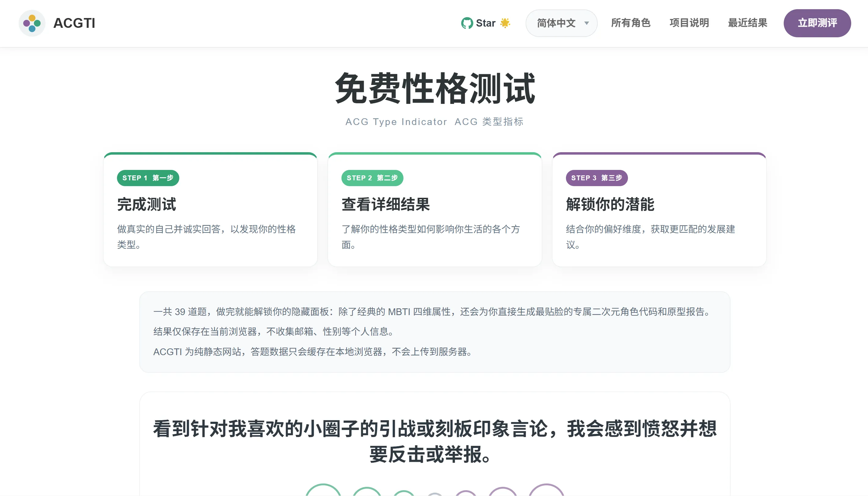This screenshot has height=496, width=868.
Task: Click the STEP 1 第一步 badge
Action: (148, 178)
